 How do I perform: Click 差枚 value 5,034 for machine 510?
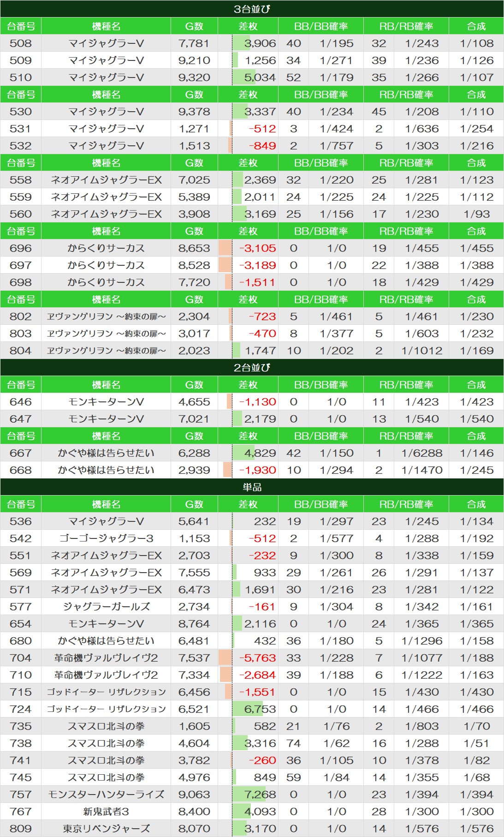260,78
